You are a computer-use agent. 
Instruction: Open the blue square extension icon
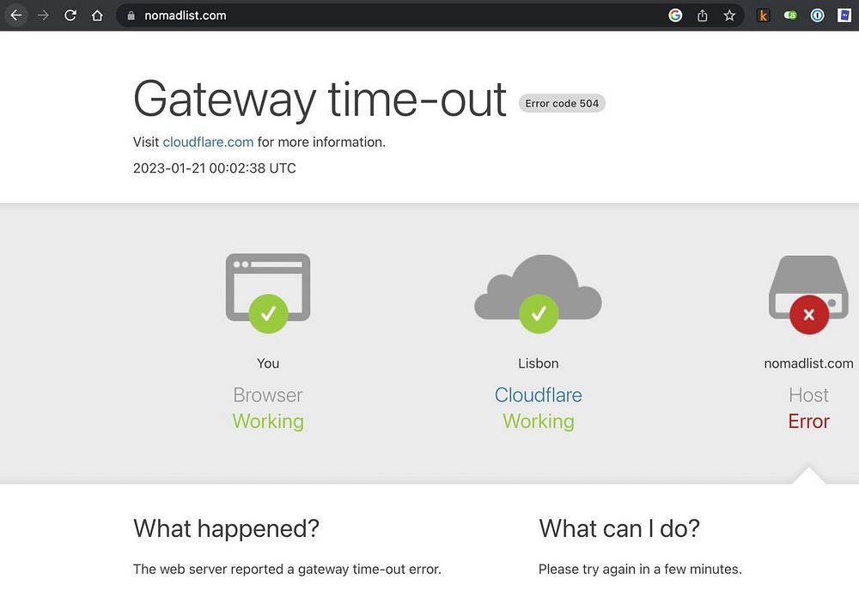[844, 15]
